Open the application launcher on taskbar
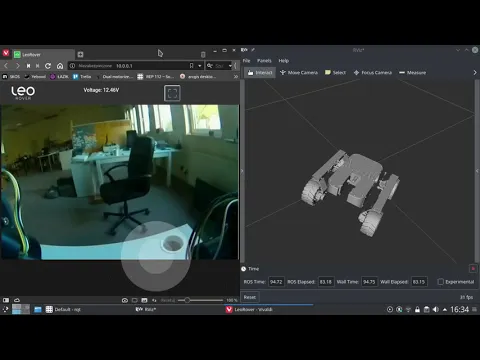 5,309
